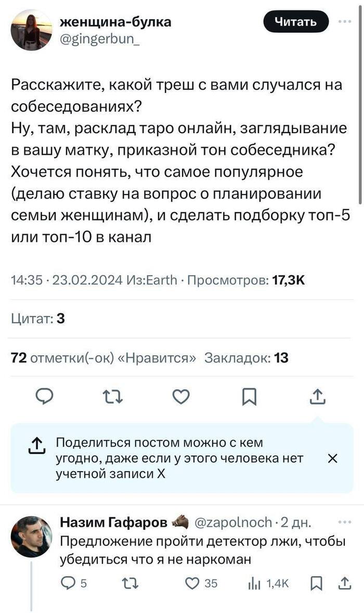Repost the main post by женщина-булка

113,397
